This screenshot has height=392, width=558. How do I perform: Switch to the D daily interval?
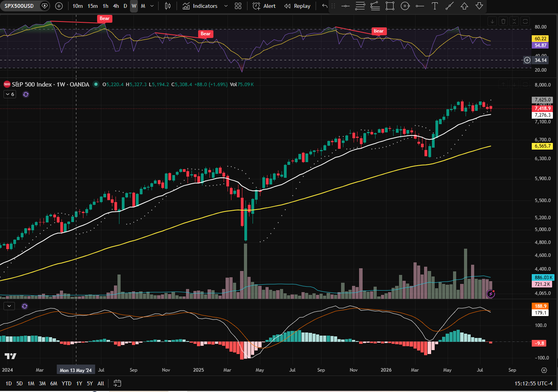pyautogui.click(x=125, y=6)
